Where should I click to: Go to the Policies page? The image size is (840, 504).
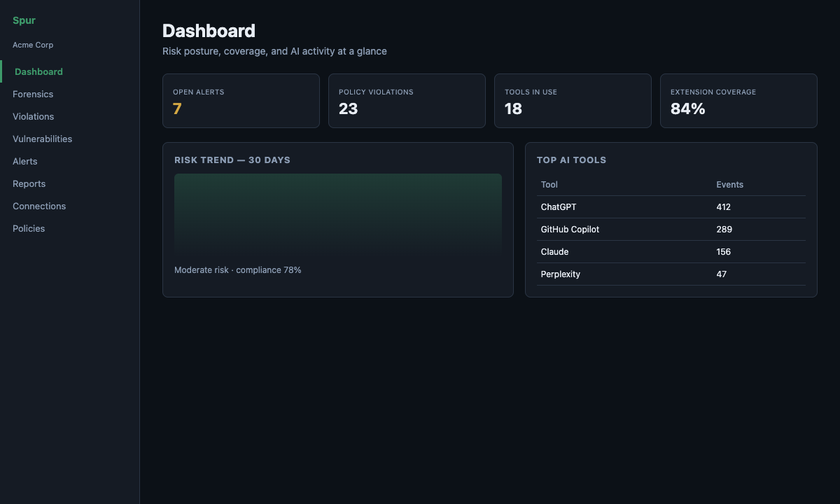point(70,228)
